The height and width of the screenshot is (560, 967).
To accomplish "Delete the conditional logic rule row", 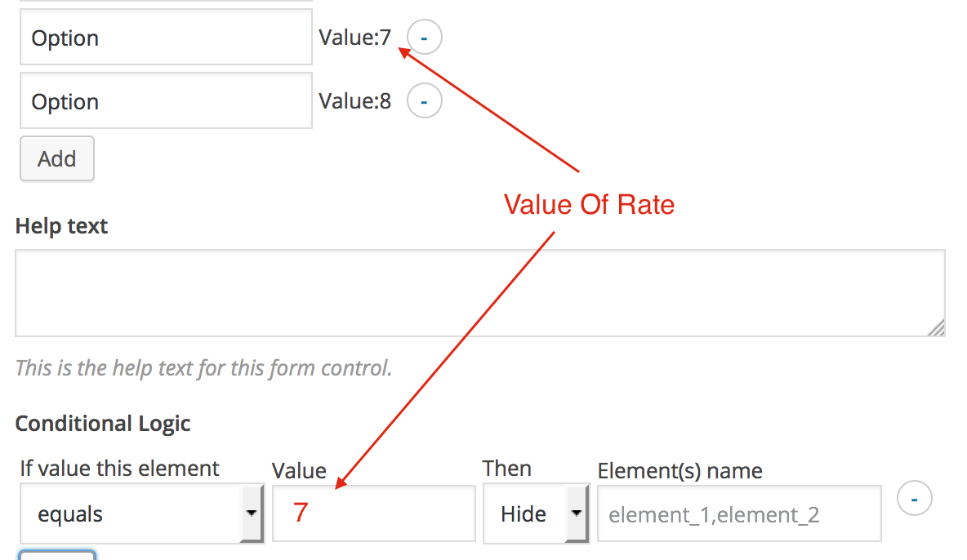I will click(x=915, y=499).
